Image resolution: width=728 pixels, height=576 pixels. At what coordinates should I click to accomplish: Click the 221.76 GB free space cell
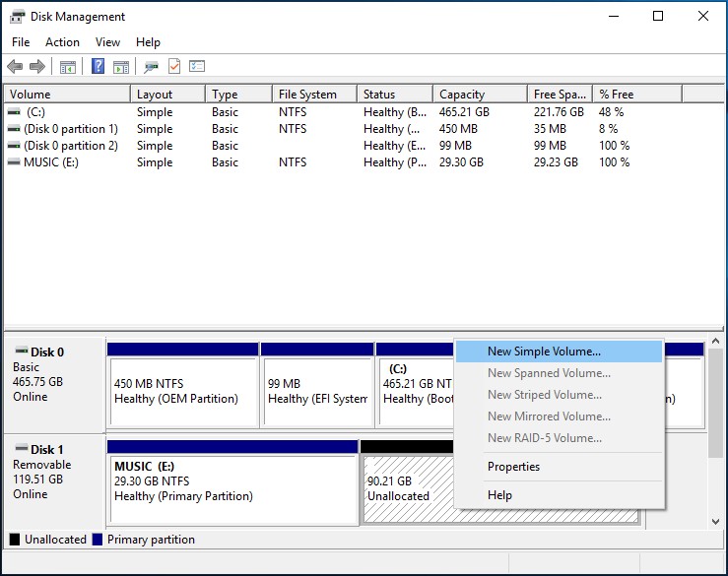(559, 112)
